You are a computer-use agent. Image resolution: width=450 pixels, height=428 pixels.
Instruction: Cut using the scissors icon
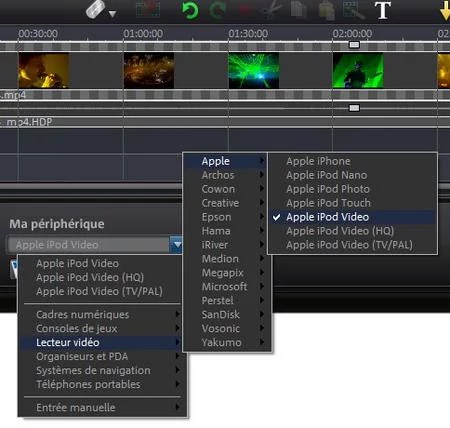point(273,9)
